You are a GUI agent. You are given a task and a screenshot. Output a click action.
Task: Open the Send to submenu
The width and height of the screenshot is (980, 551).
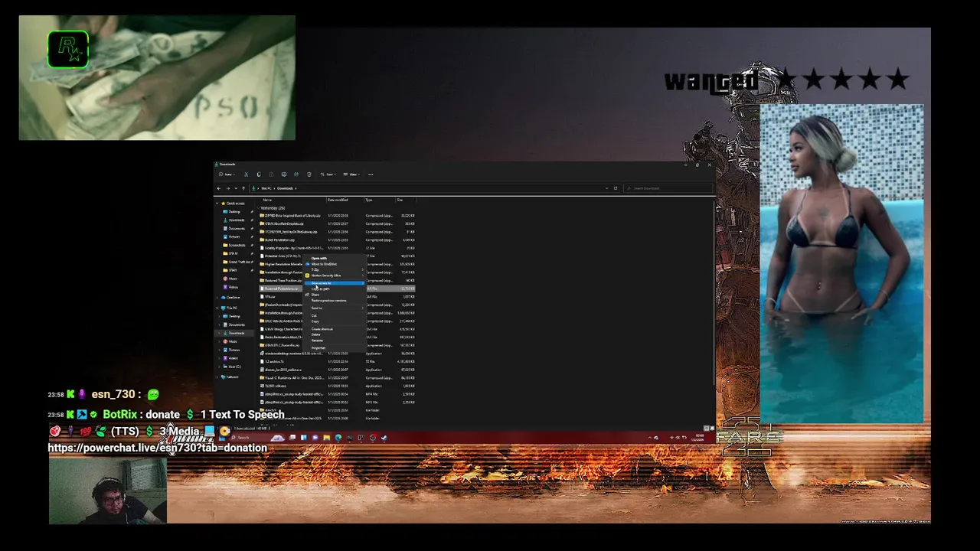pos(334,308)
